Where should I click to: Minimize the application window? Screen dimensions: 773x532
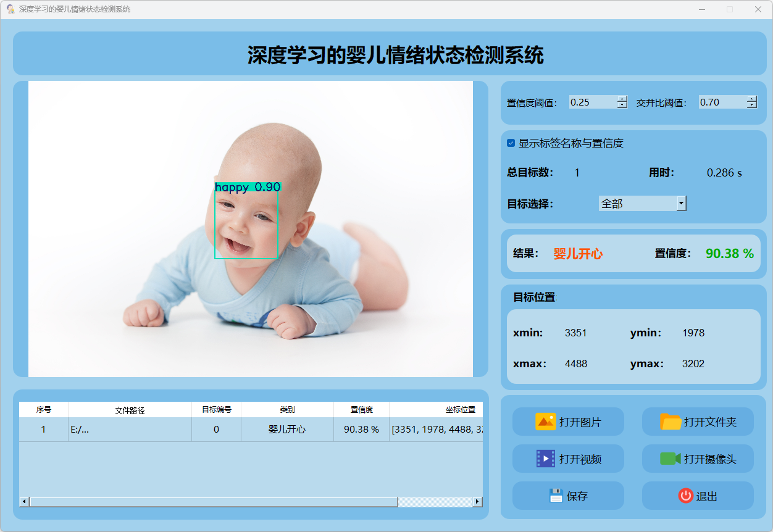click(702, 9)
